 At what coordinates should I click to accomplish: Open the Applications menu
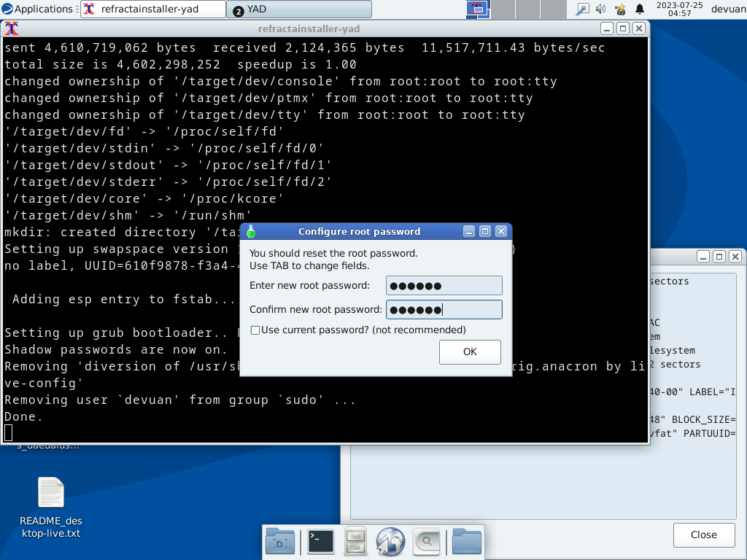click(37, 9)
